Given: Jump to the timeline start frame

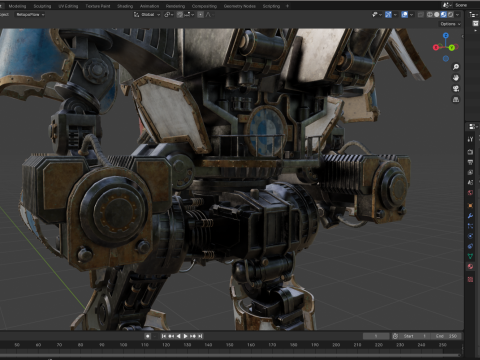Looking at the screenshot, I should [x=164, y=336].
